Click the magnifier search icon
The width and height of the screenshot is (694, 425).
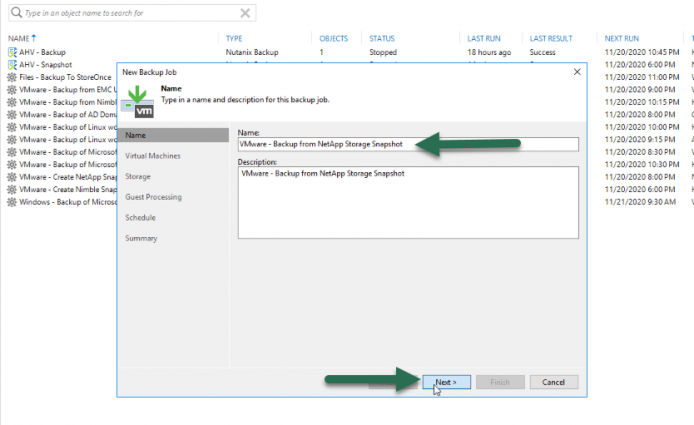16,12
